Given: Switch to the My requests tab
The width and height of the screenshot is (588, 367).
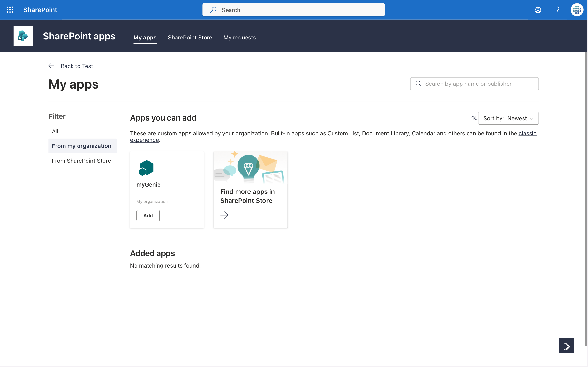Looking at the screenshot, I should (x=239, y=37).
